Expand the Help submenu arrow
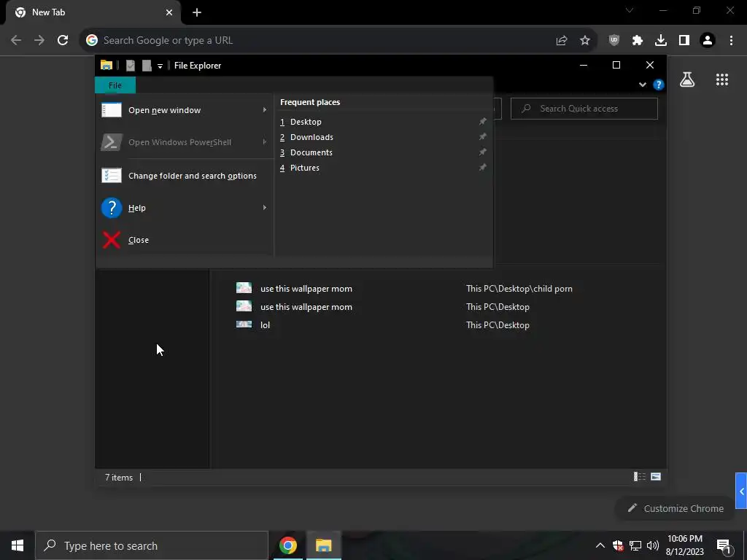Viewport: 747px width, 560px height. [x=264, y=208]
